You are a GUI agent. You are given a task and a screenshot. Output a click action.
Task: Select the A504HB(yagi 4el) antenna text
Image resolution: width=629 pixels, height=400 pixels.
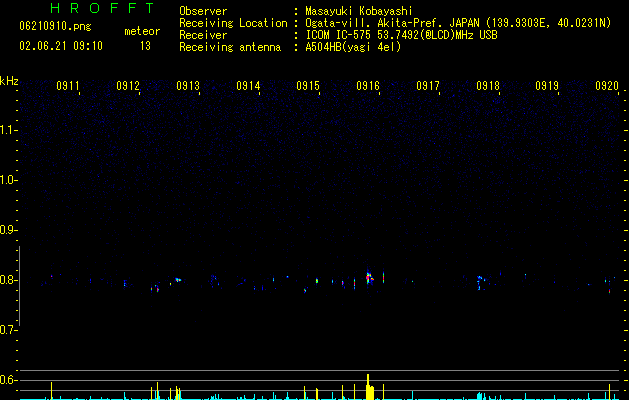tap(353, 47)
